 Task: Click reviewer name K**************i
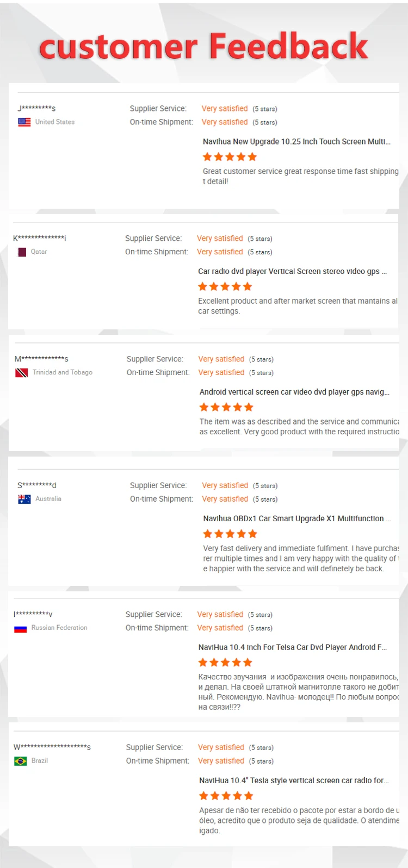click(x=40, y=239)
